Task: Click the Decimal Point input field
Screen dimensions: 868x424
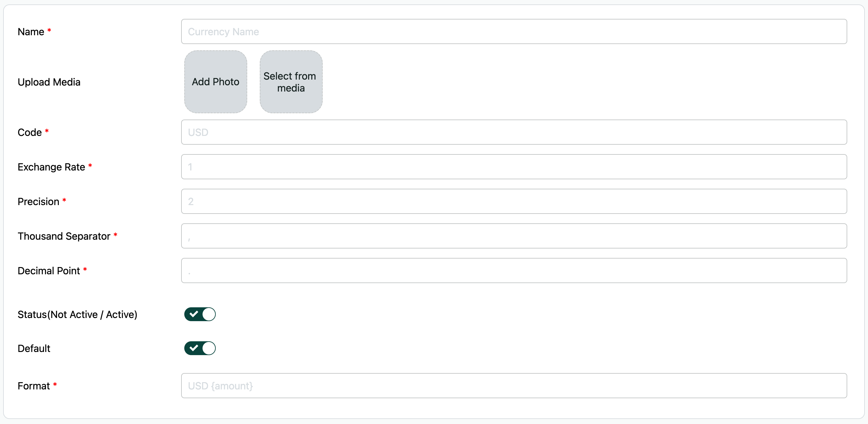Action: pyautogui.click(x=514, y=271)
